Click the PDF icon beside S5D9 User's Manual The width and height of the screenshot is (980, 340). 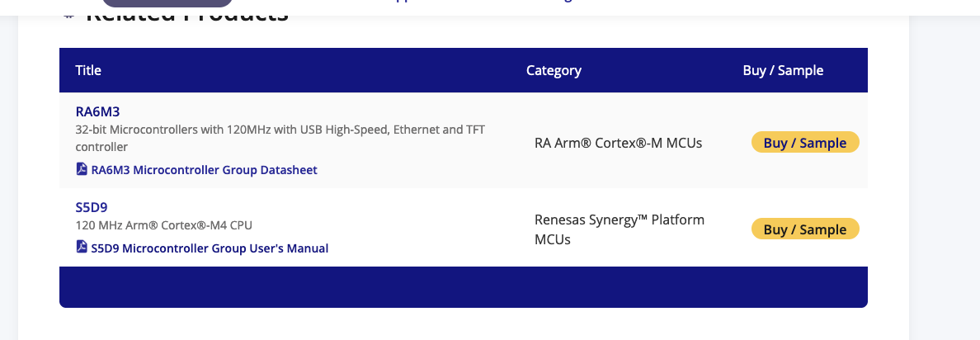82,248
